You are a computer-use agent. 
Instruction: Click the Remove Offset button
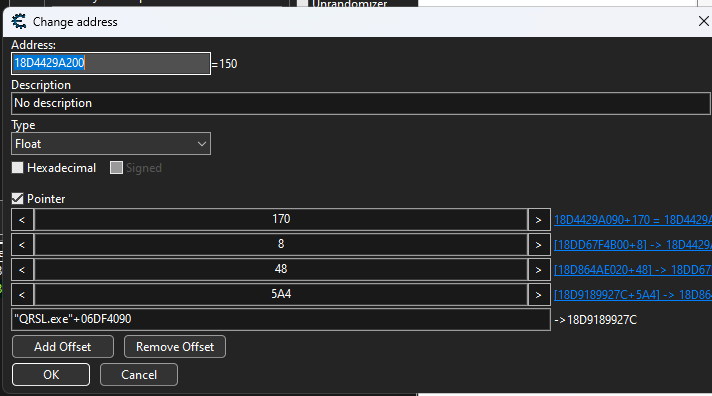(x=175, y=346)
